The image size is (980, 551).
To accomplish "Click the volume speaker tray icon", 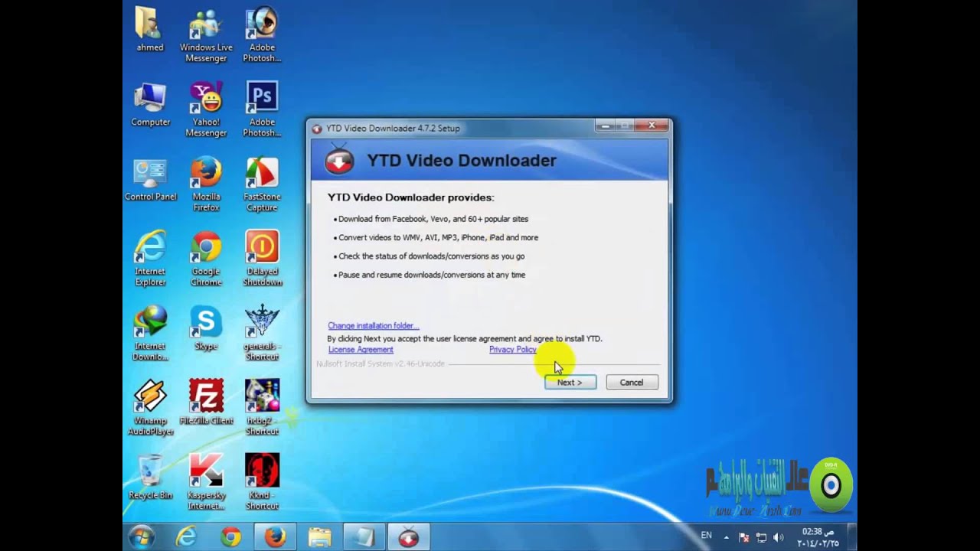I will pyautogui.click(x=779, y=537).
